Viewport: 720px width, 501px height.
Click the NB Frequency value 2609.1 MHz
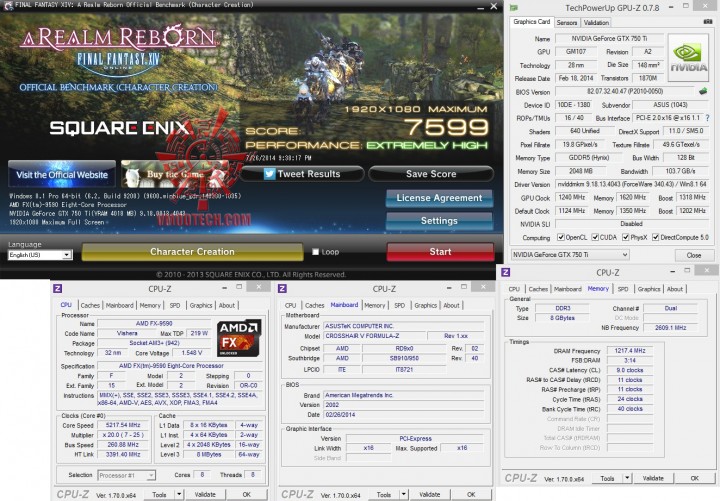(671, 328)
